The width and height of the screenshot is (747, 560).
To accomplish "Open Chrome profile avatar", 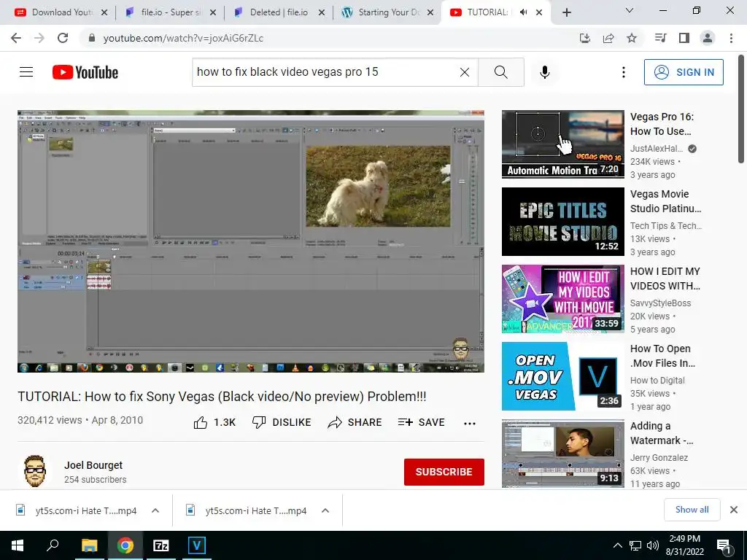I will (708, 38).
